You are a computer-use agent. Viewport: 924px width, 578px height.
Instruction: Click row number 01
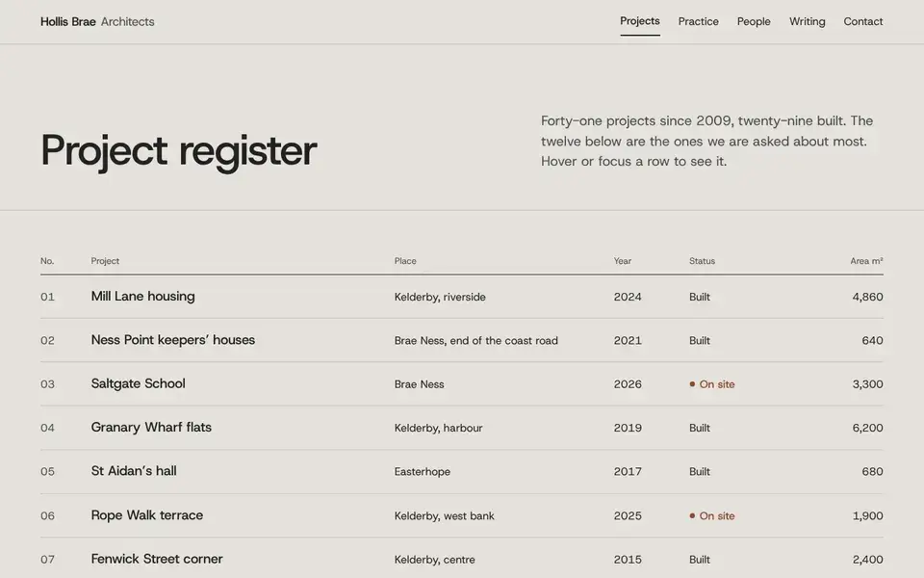pyautogui.click(x=47, y=297)
